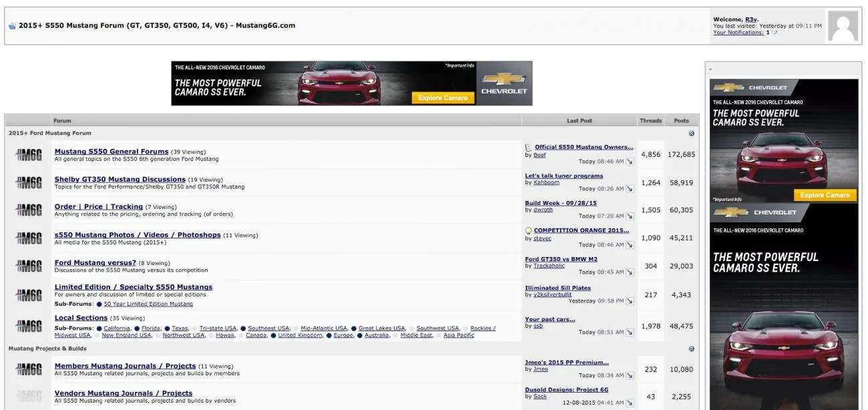This screenshot has width=868, height=410.
Task: Collapse the Mustang Projects & Builds category
Action: pos(691,349)
